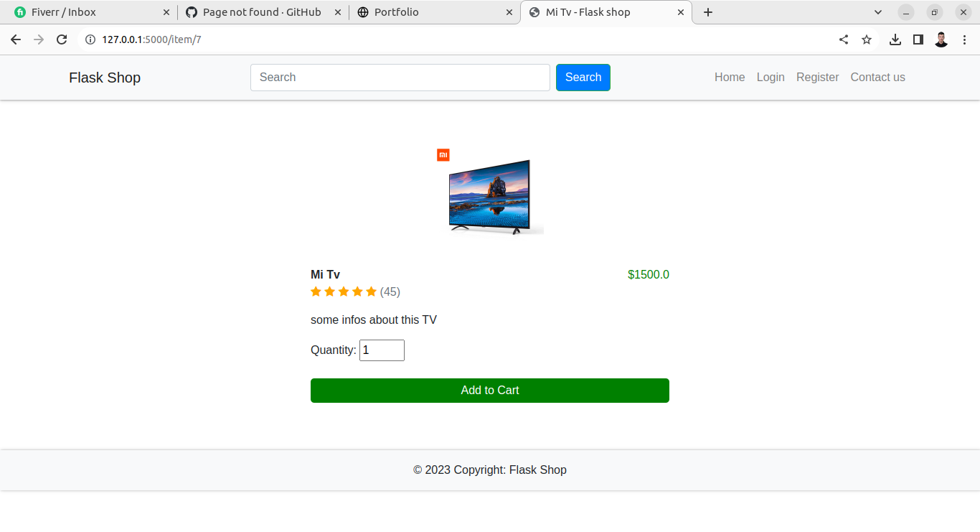Click the Mi TV product image
The image size is (980, 532).
point(491,194)
